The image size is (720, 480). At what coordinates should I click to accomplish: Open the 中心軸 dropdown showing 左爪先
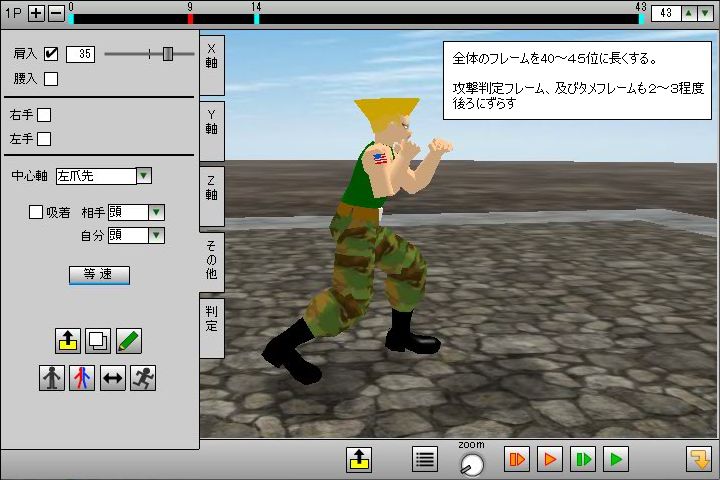pyautogui.click(x=104, y=176)
